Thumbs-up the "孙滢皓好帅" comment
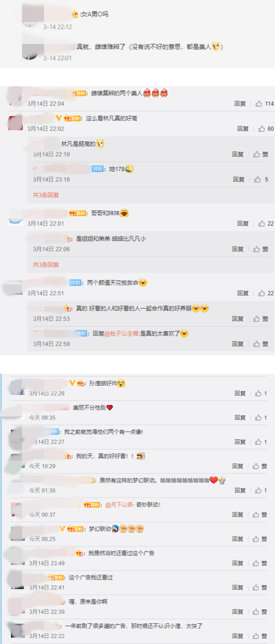This screenshot has width=275, height=644. 261,394
